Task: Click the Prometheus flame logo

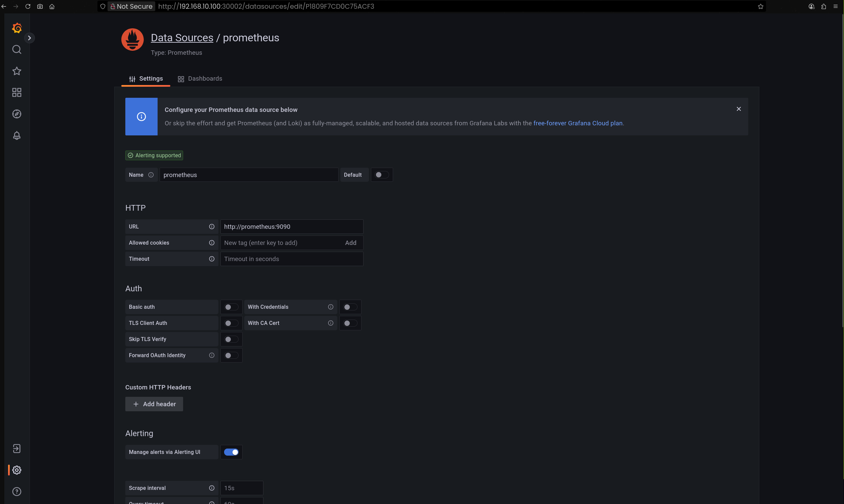Action: (132, 39)
